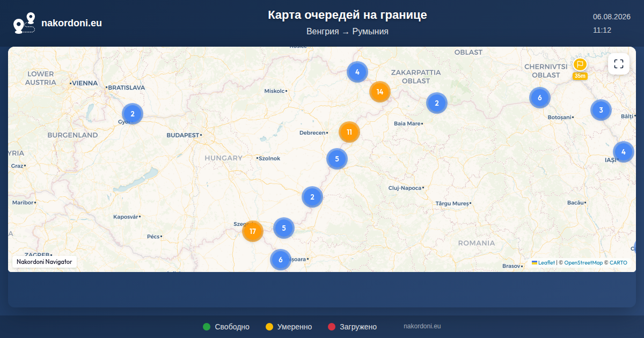Click the title Карта очередей на границе
Viewport: 644px width, 338px height.
click(x=348, y=15)
